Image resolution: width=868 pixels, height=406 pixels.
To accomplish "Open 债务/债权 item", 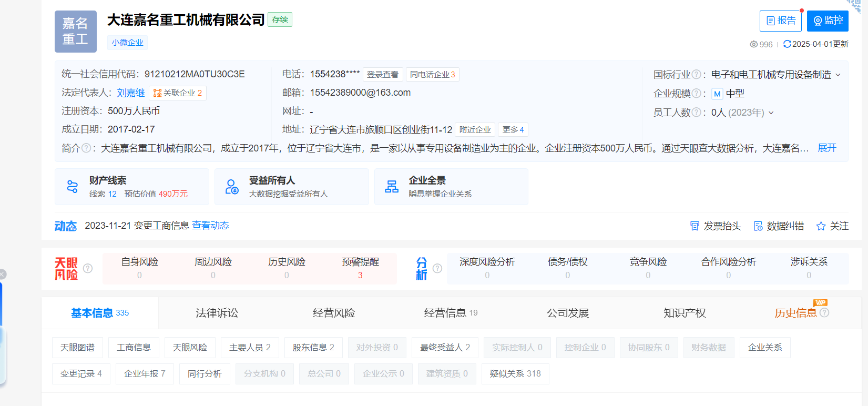I will click(x=568, y=268).
